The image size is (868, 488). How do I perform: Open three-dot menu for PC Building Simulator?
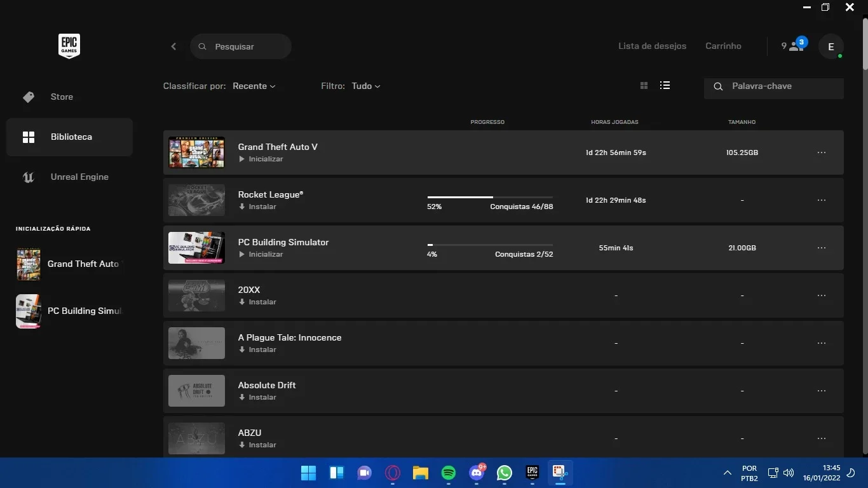point(822,248)
